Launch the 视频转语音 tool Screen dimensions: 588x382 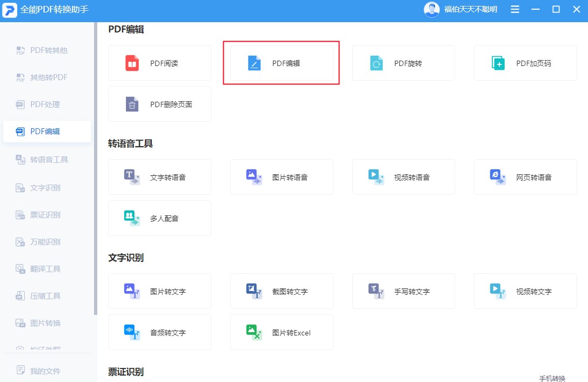click(403, 176)
